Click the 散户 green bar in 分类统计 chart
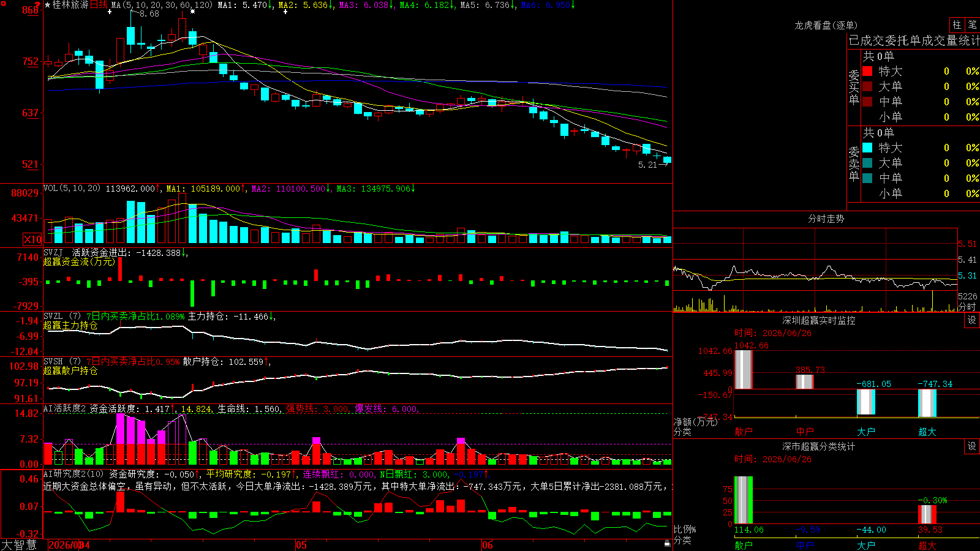 click(744, 500)
